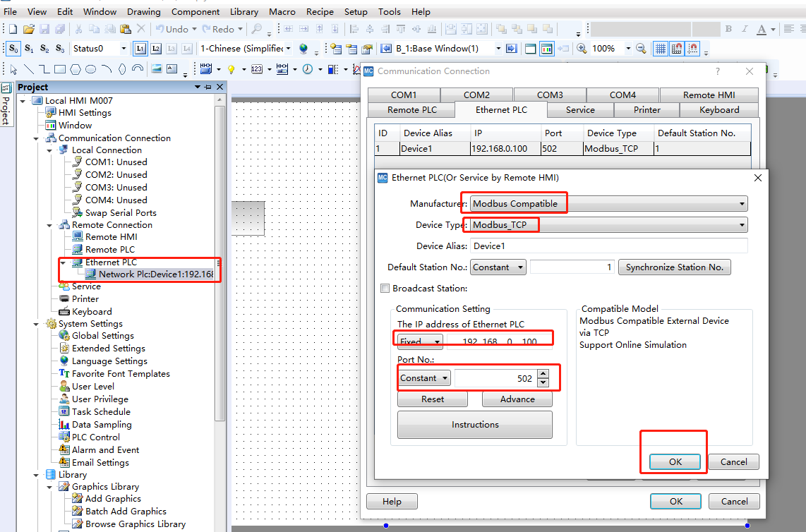Open the Library menu
The image size is (806, 532).
click(243, 11)
